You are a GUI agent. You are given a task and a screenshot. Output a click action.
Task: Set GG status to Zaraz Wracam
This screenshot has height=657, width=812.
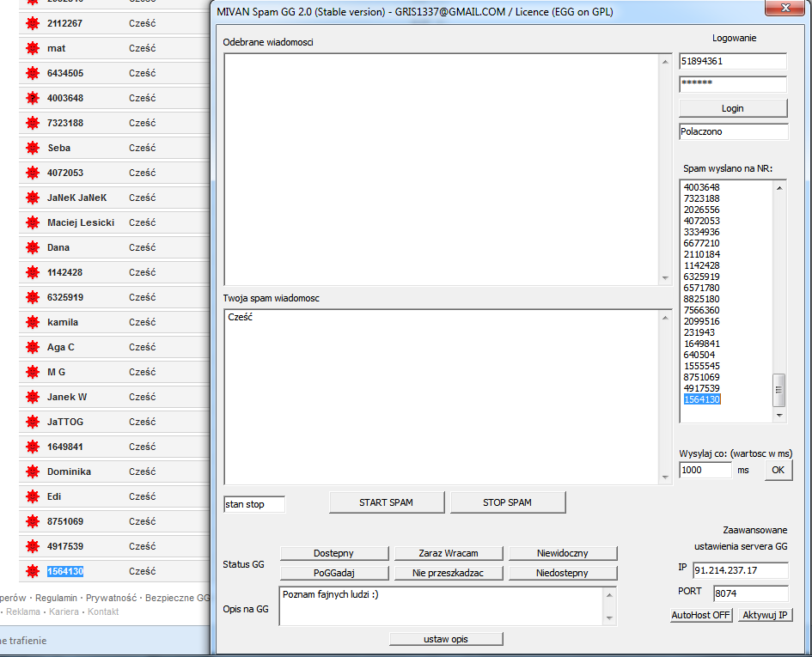pyautogui.click(x=449, y=553)
